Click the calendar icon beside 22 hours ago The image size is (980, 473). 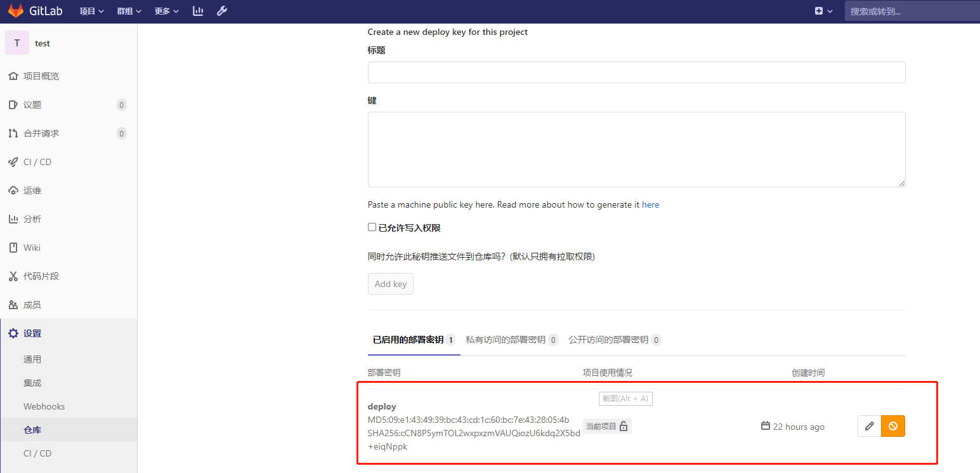pos(766,426)
